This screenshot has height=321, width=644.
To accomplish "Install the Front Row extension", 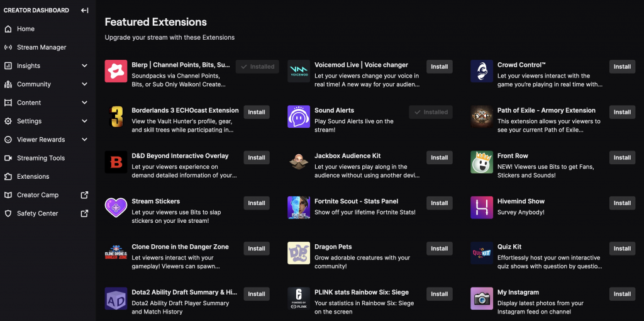I will (622, 158).
